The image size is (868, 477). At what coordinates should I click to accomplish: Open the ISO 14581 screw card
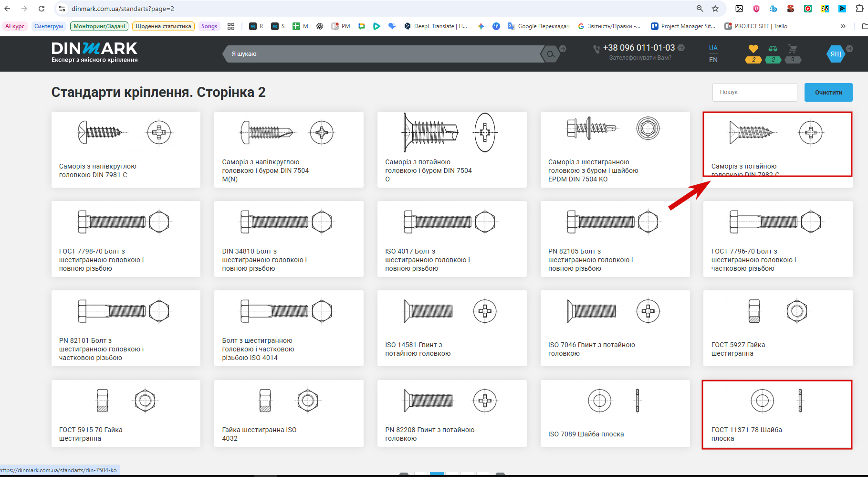pyautogui.click(x=452, y=328)
